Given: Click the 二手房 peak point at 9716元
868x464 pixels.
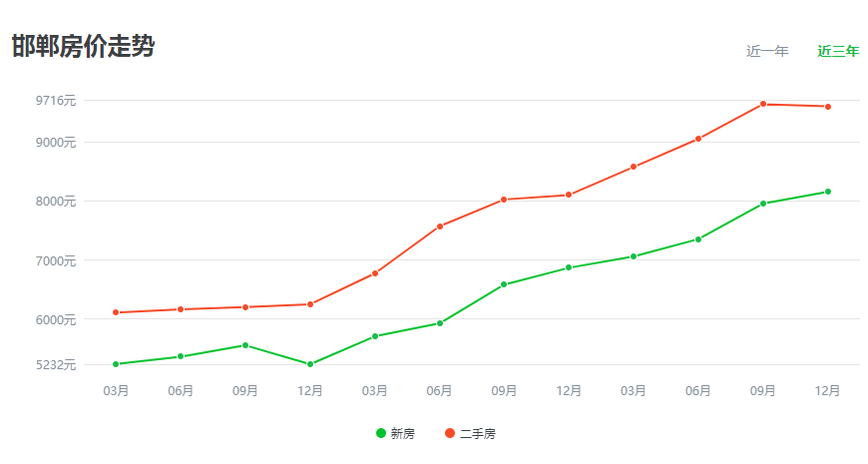Looking at the screenshot, I should tap(763, 104).
